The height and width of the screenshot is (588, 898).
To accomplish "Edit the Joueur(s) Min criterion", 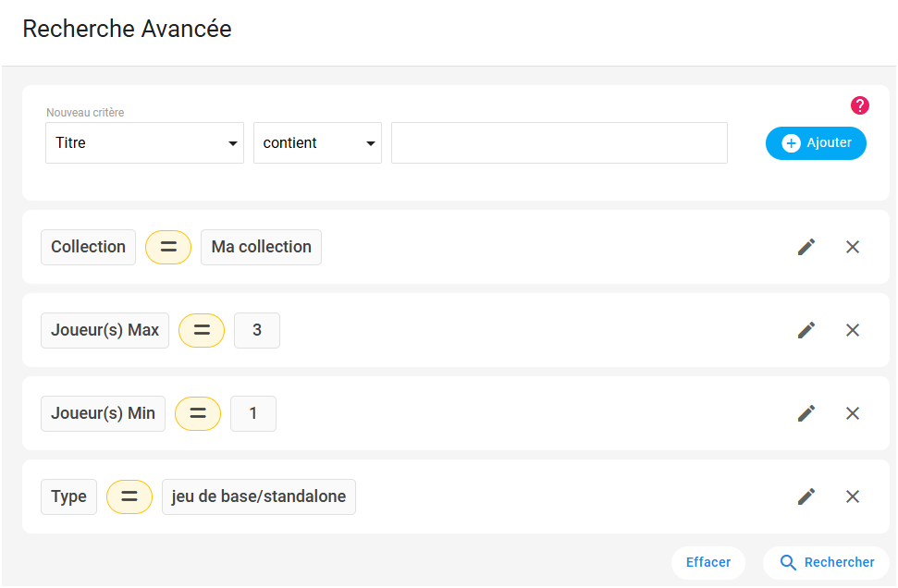I will pos(806,413).
